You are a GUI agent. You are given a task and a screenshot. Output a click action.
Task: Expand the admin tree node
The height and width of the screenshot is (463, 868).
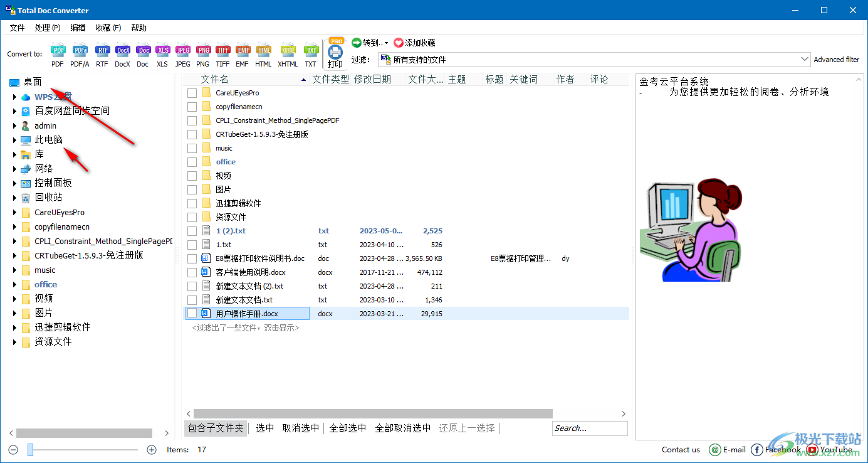14,125
